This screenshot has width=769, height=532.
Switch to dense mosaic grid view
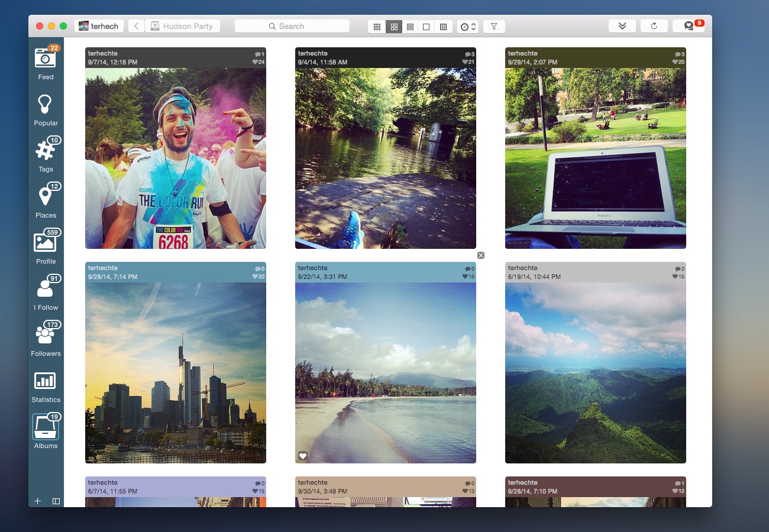443,27
